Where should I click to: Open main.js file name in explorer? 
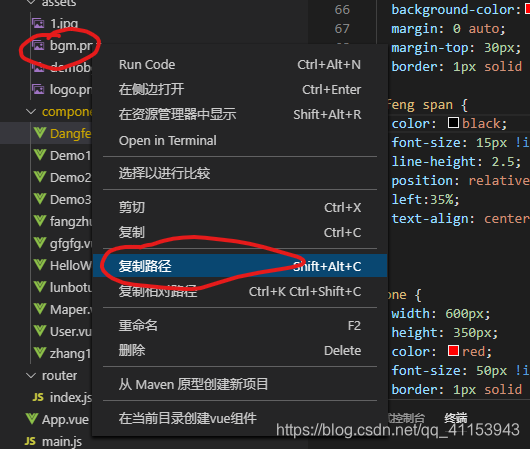[x=62, y=442]
